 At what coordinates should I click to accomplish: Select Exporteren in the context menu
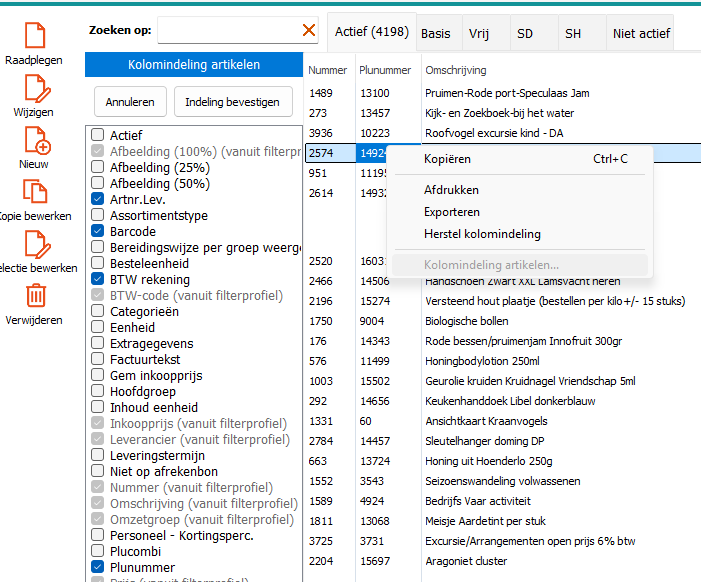(452, 212)
